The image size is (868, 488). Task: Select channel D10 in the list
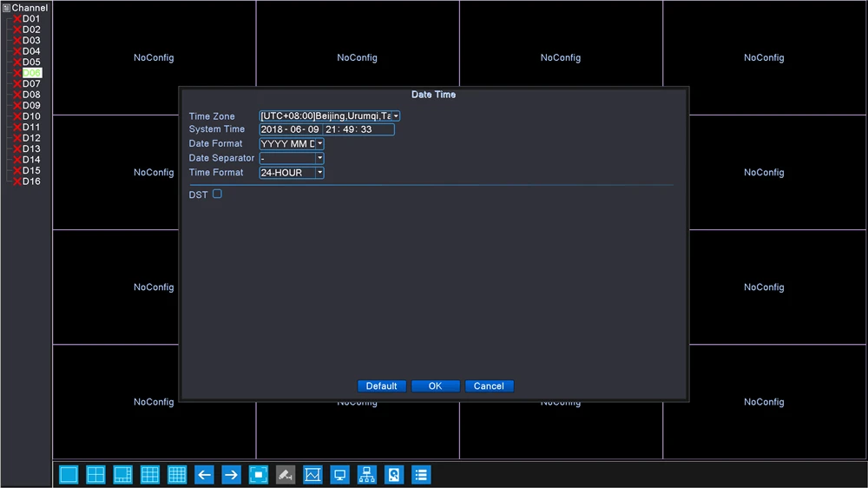tap(31, 116)
